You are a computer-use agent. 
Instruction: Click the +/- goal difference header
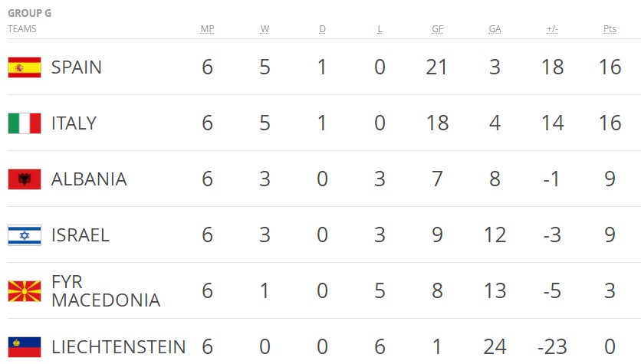pyautogui.click(x=552, y=29)
